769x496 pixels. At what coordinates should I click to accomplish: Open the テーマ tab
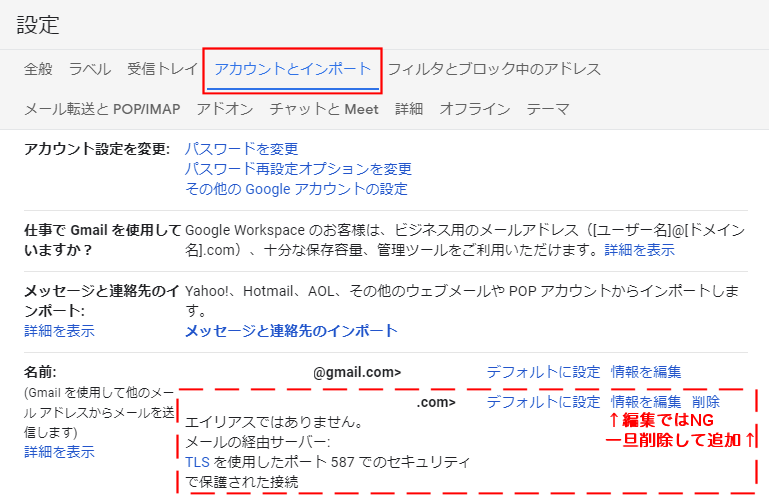click(x=548, y=109)
